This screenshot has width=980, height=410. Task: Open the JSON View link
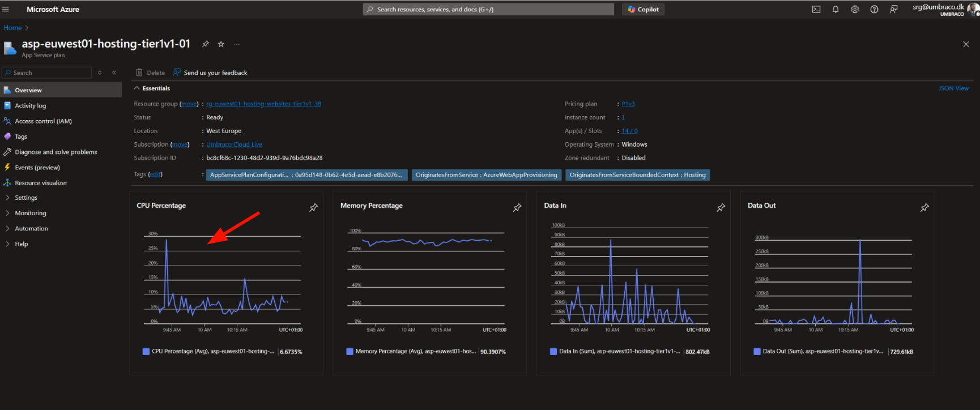click(x=953, y=88)
